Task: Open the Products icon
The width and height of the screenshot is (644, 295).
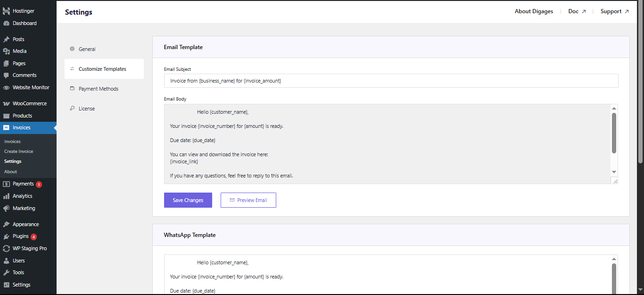Action: pos(6,115)
